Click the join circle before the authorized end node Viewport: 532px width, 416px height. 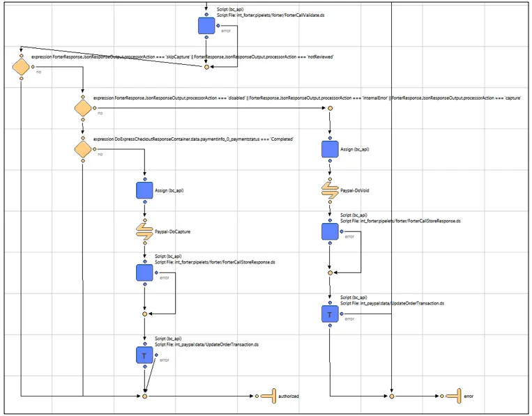[x=145, y=396]
